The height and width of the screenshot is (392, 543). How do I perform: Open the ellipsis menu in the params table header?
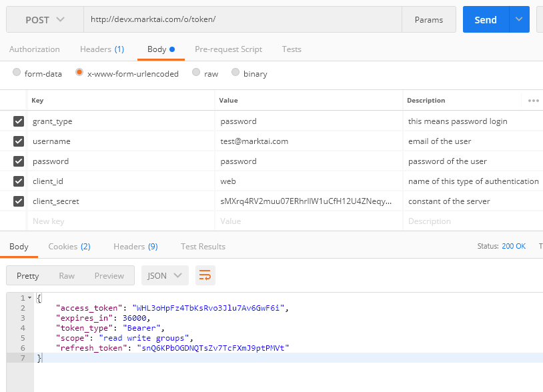(x=532, y=100)
